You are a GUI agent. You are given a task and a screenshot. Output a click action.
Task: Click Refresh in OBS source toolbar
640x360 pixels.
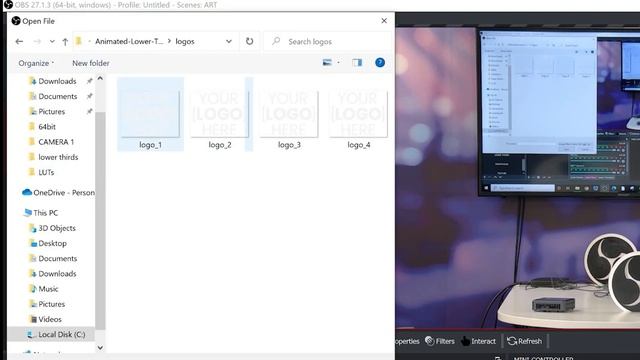(524, 341)
